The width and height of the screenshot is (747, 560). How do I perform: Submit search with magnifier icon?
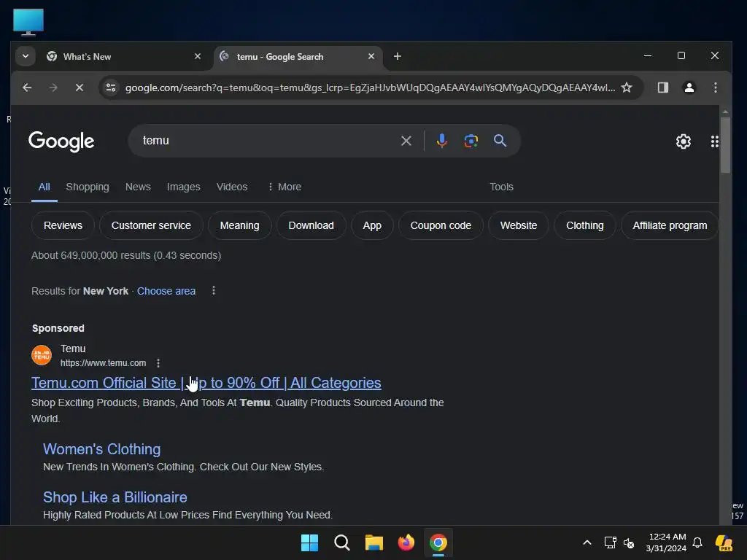pyautogui.click(x=500, y=141)
